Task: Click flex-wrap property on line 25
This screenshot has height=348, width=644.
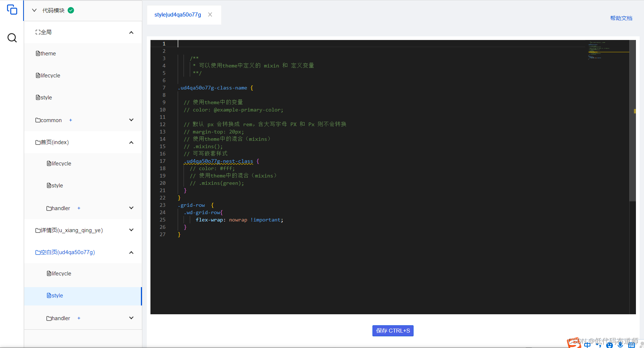Action: (209, 220)
